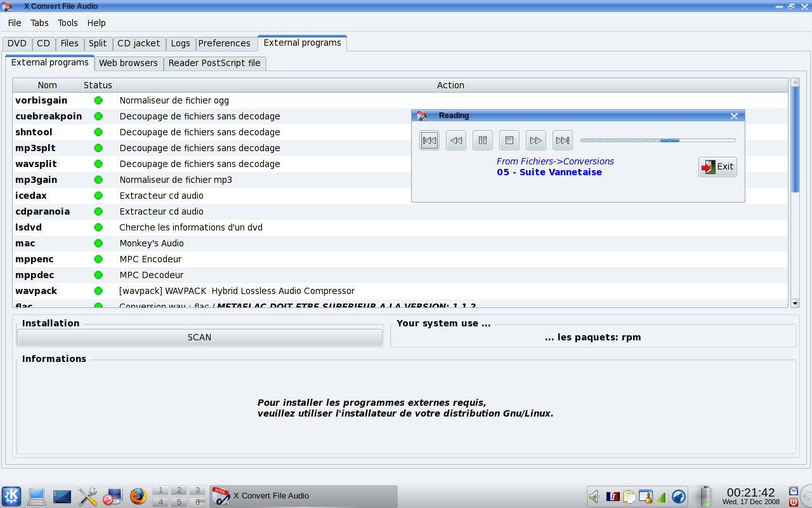Open the clipboard tray icon
Viewport: 812px width, 508px height.
(x=629, y=497)
